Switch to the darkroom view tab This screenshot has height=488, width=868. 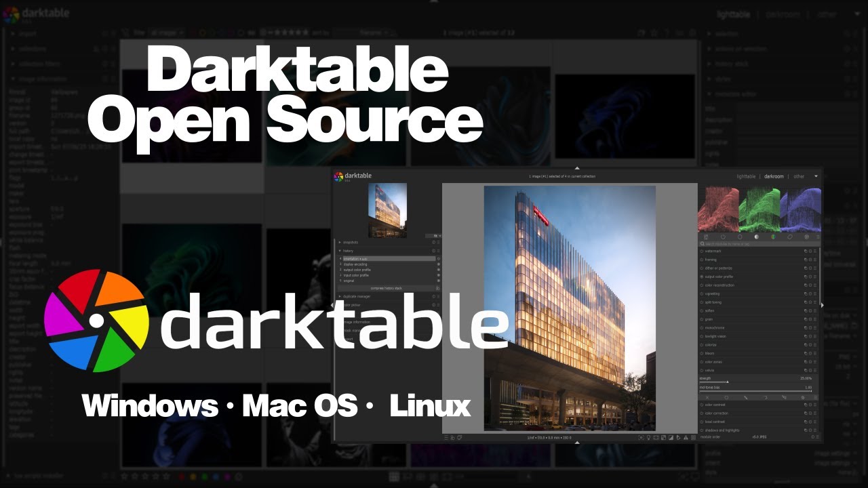(774, 176)
